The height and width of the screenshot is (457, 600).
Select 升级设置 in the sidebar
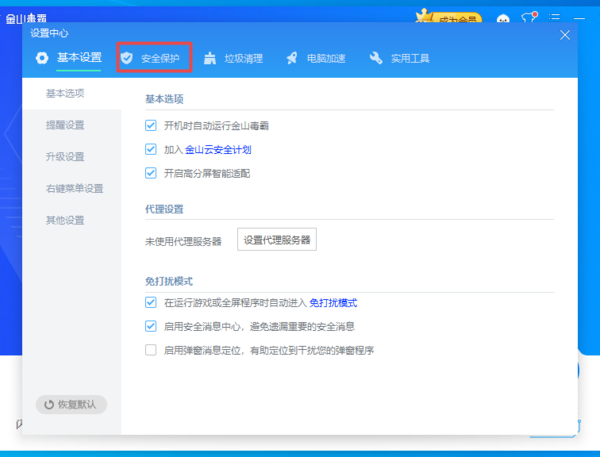click(65, 157)
